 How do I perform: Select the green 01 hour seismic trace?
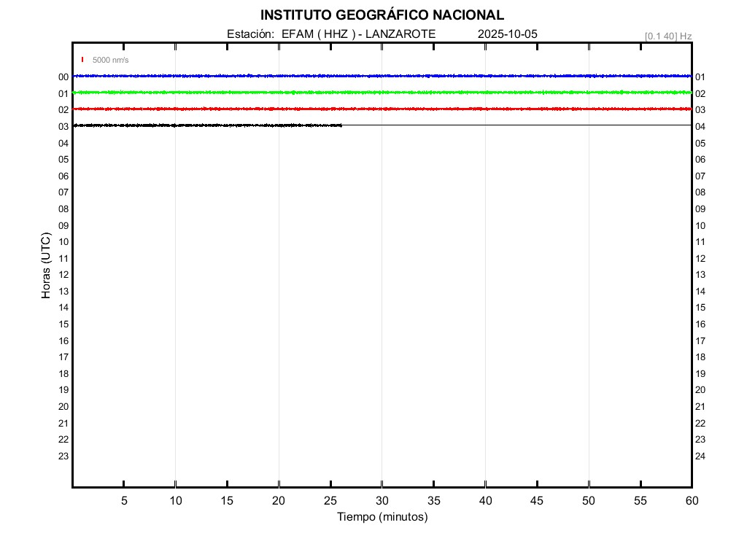click(382, 93)
